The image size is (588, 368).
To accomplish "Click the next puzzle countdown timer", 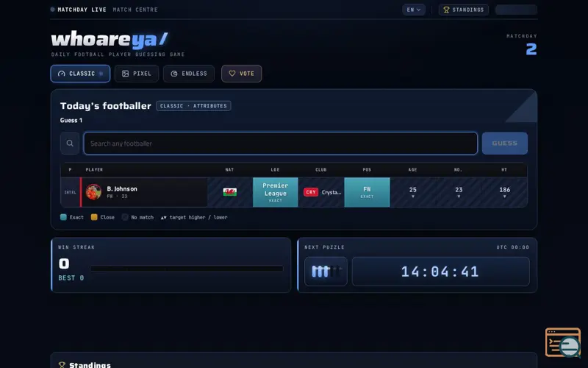I will point(440,272).
